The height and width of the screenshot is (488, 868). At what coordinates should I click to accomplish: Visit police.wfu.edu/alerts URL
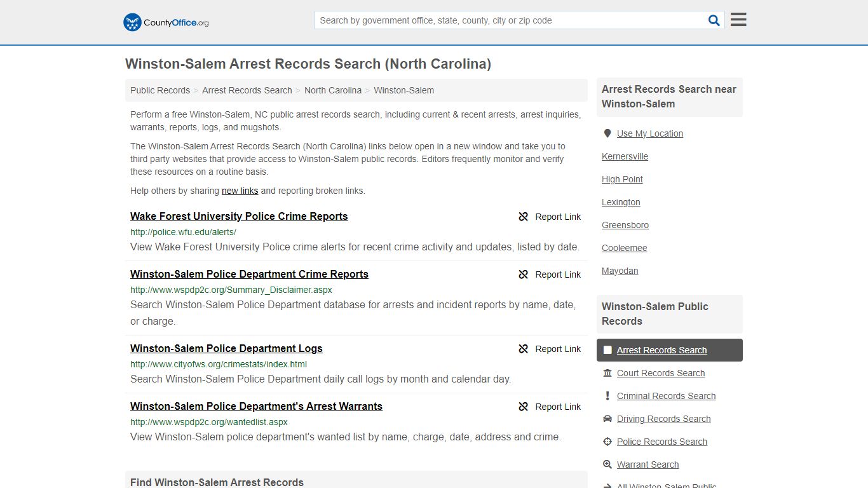(183, 232)
